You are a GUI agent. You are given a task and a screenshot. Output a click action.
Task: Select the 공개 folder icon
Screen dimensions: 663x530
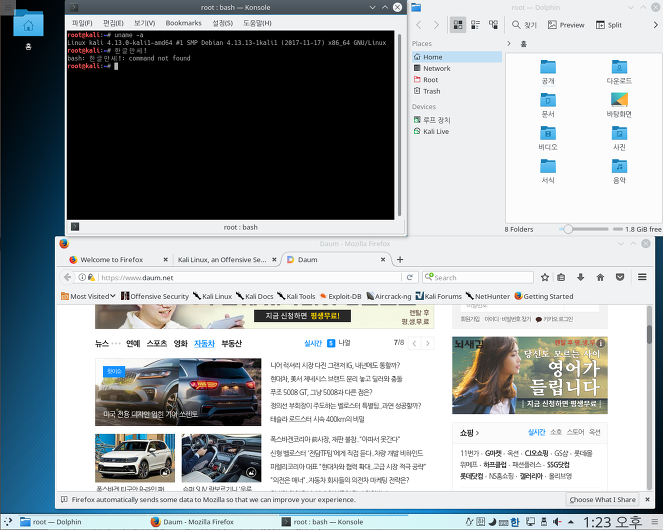pos(548,67)
